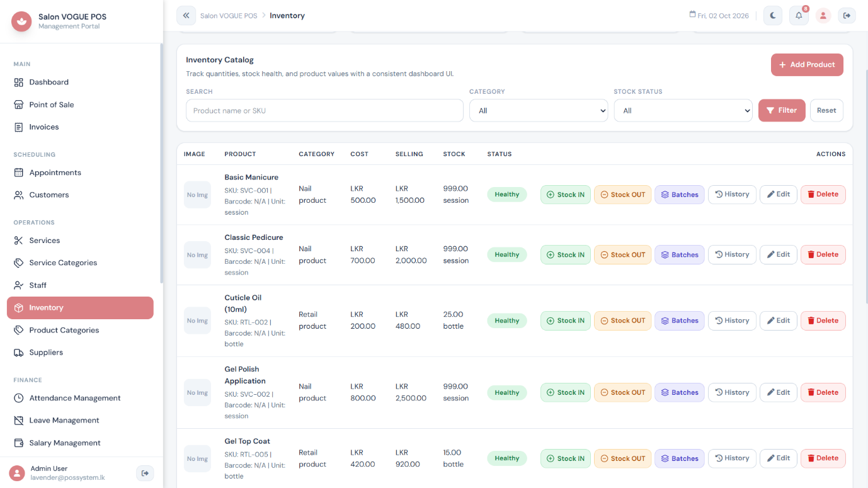Click logout icon beside Admin User

(145, 473)
